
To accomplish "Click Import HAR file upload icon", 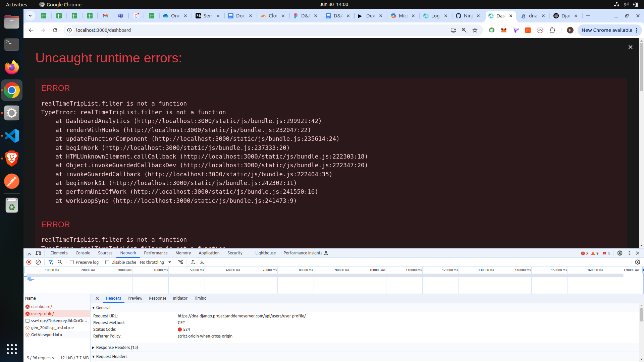I will pos(193,262).
